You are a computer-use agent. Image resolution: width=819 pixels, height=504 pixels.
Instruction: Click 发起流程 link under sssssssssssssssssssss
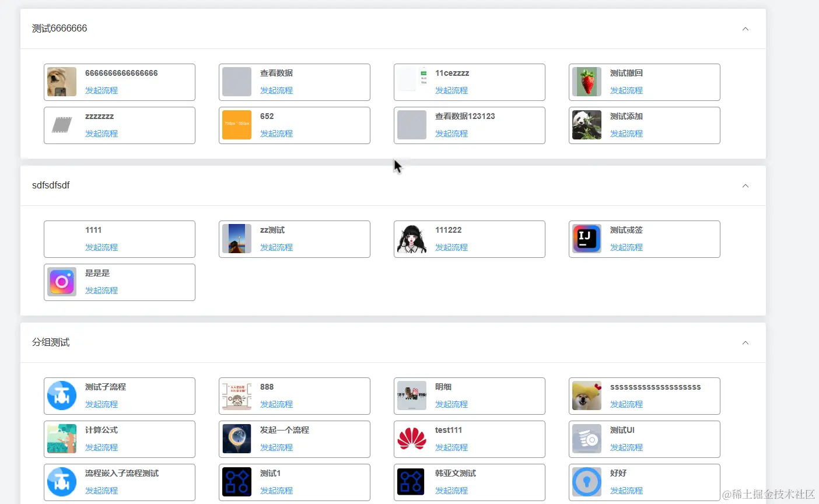[626, 404]
